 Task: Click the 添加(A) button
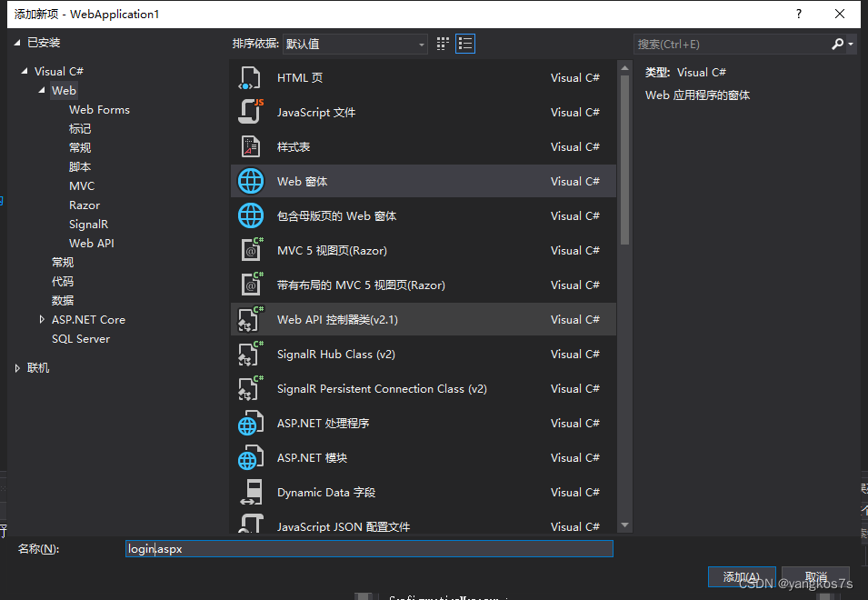click(741, 576)
